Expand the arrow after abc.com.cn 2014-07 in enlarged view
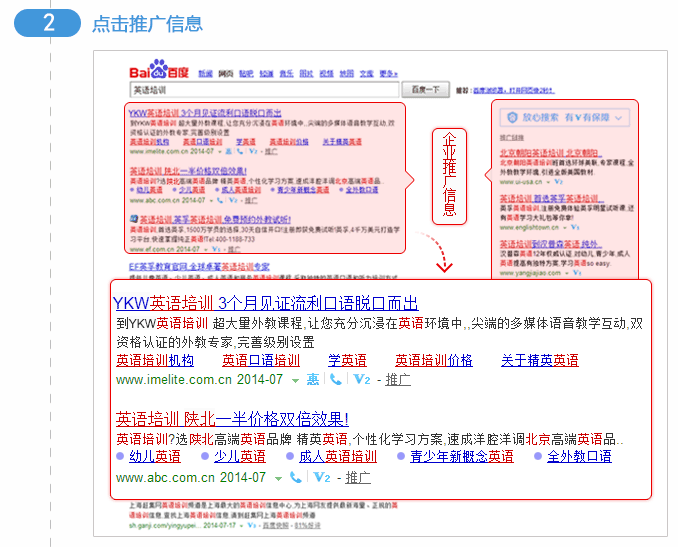The image size is (678, 547). pyautogui.click(x=278, y=479)
